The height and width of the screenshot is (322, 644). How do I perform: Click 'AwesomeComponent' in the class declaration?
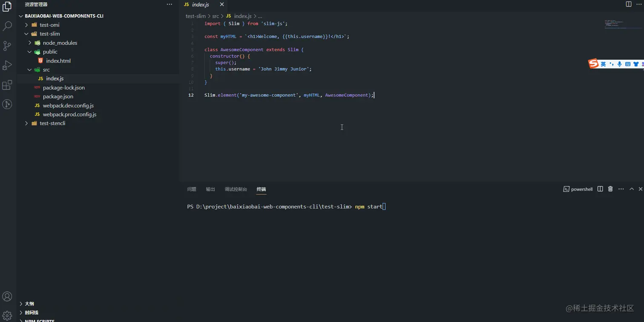242,49
